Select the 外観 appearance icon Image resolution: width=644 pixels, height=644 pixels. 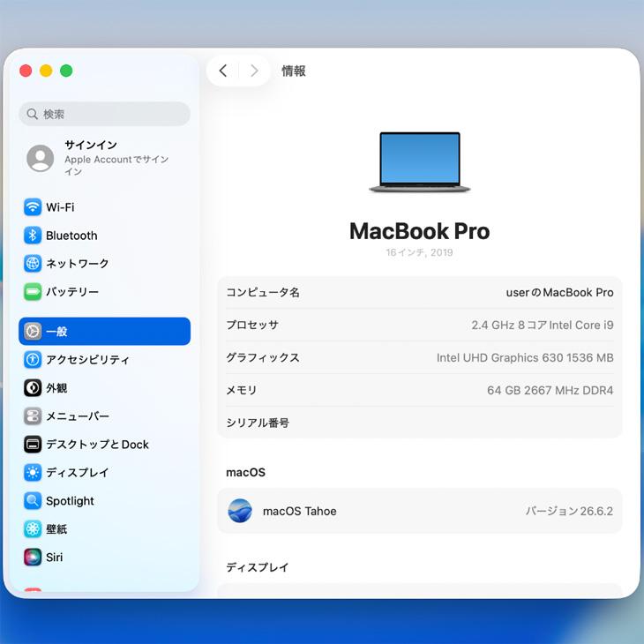[x=33, y=387]
